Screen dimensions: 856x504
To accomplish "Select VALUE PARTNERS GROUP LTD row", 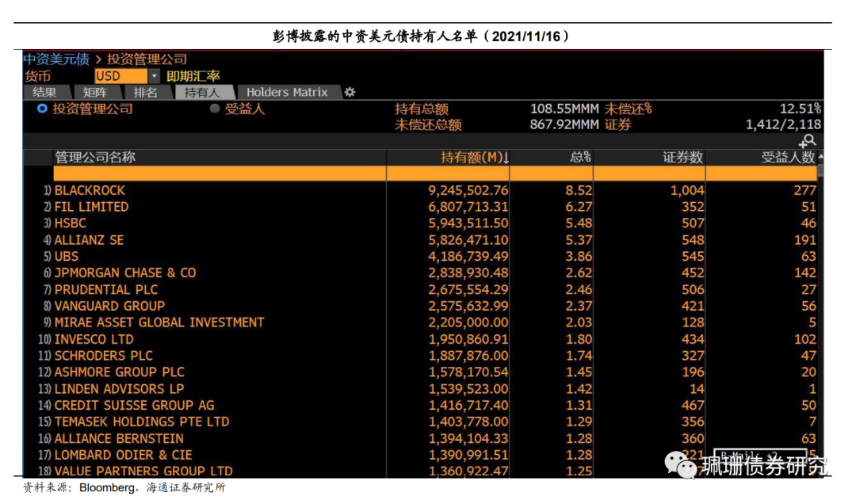I will (x=420, y=471).
